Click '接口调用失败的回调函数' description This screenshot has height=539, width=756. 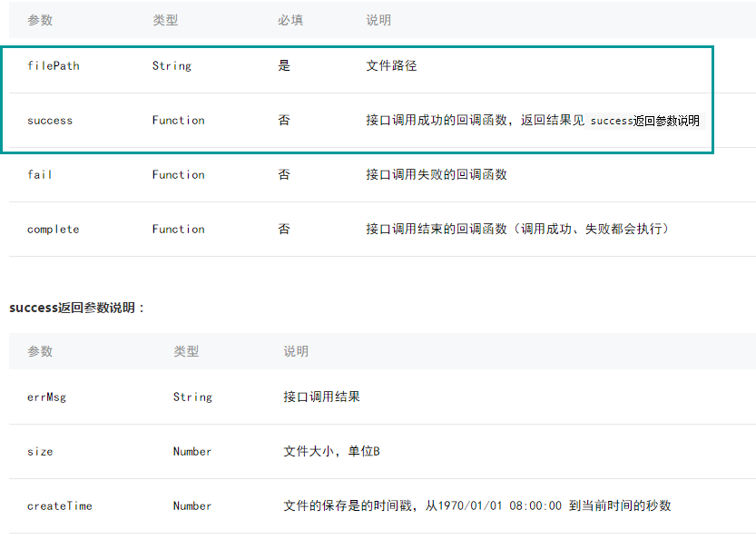(x=437, y=174)
